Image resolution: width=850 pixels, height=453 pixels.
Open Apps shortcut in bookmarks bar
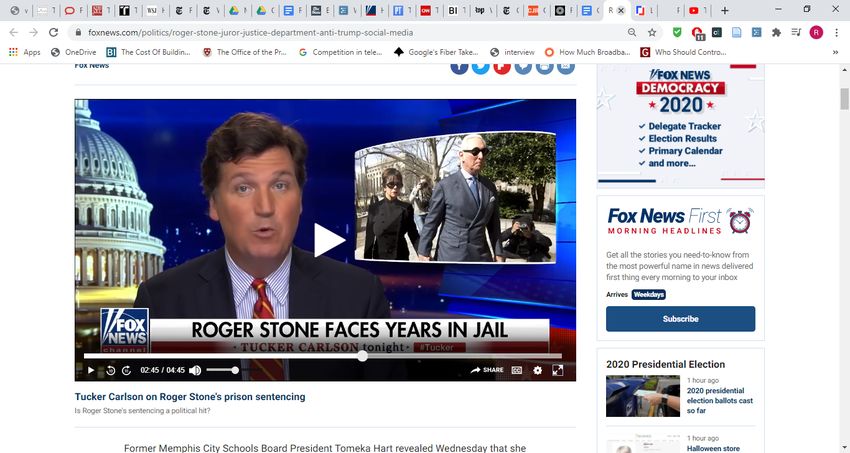point(24,53)
